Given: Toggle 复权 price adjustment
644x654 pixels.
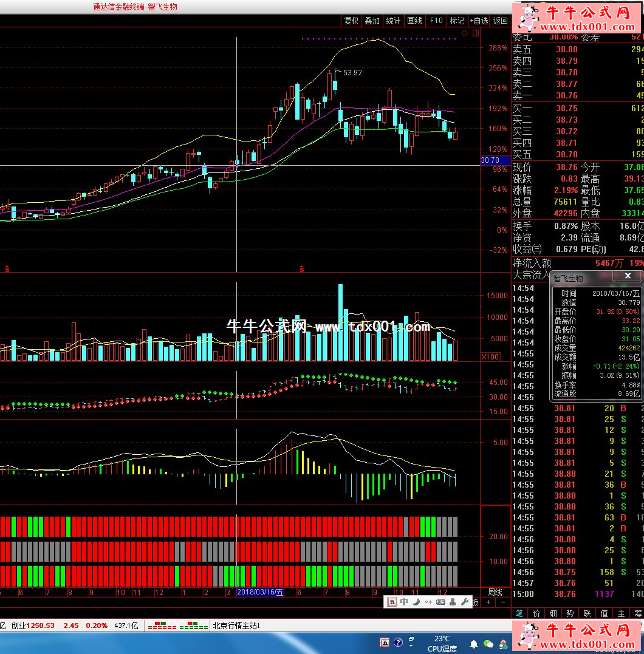Looking at the screenshot, I should 351,21.
